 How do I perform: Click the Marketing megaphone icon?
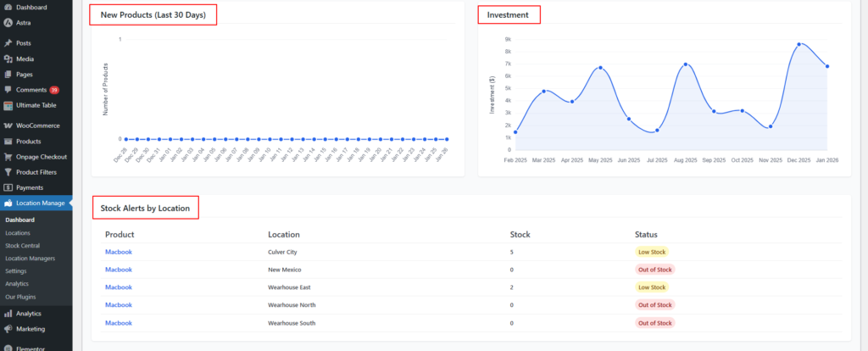tap(8, 329)
